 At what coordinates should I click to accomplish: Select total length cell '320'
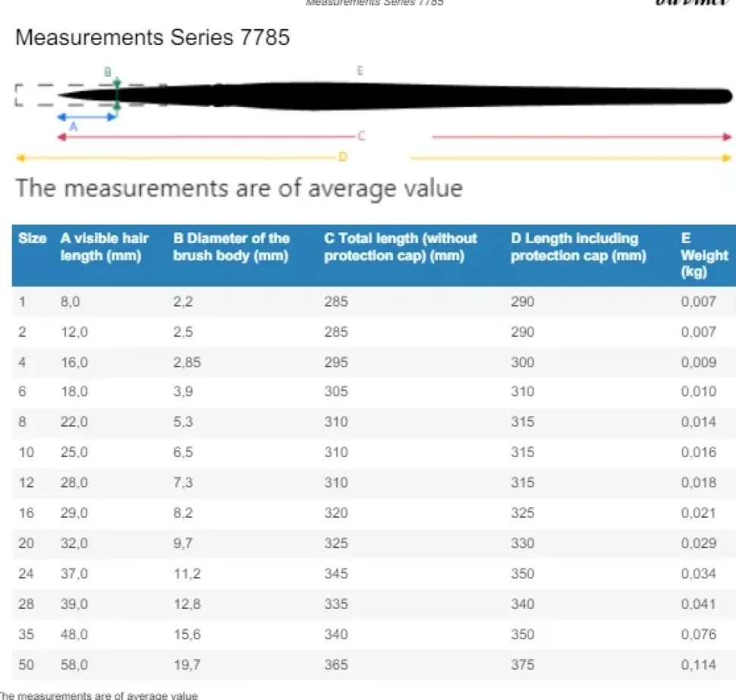click(336, 513)
